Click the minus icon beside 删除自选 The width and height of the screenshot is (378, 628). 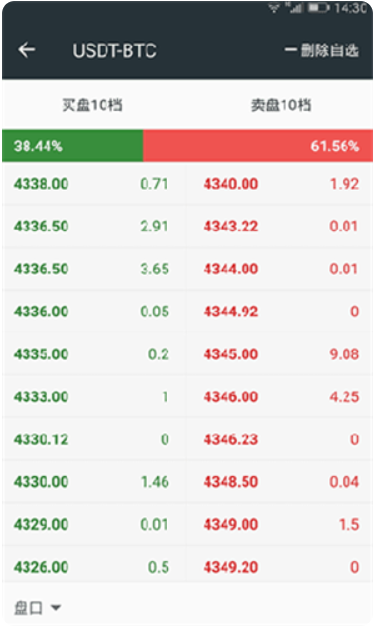point(291,50)
